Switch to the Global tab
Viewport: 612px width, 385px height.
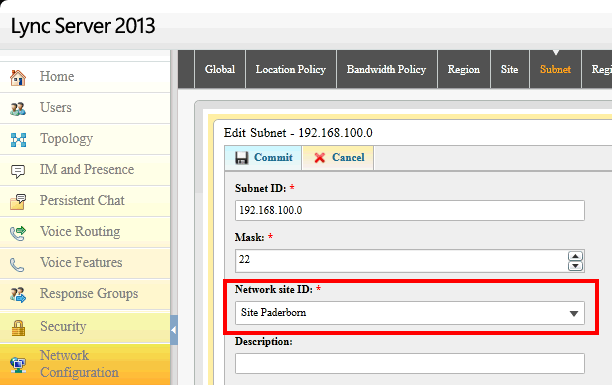(x=220, y=69)
